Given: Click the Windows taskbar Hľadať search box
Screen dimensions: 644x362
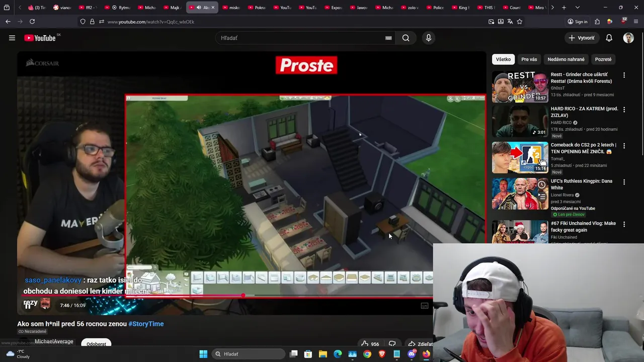Looking at the screenshot, I should coord(248,354).
